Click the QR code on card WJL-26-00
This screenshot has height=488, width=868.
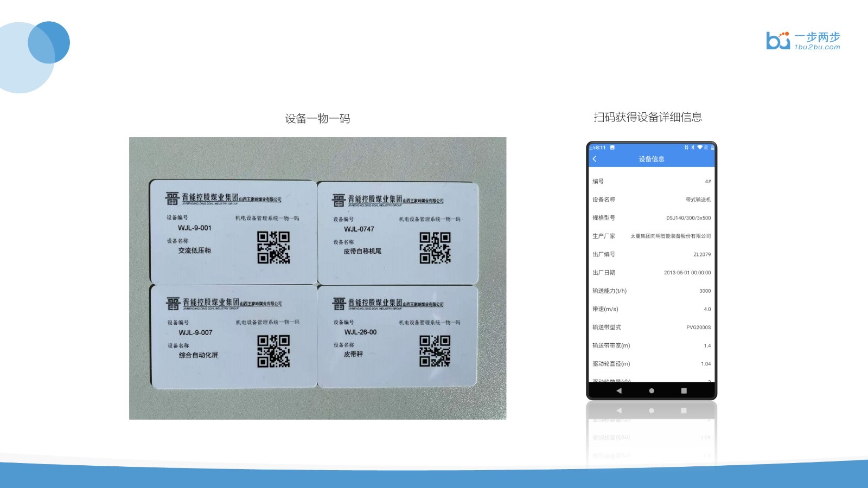click(x=435, y=351)
